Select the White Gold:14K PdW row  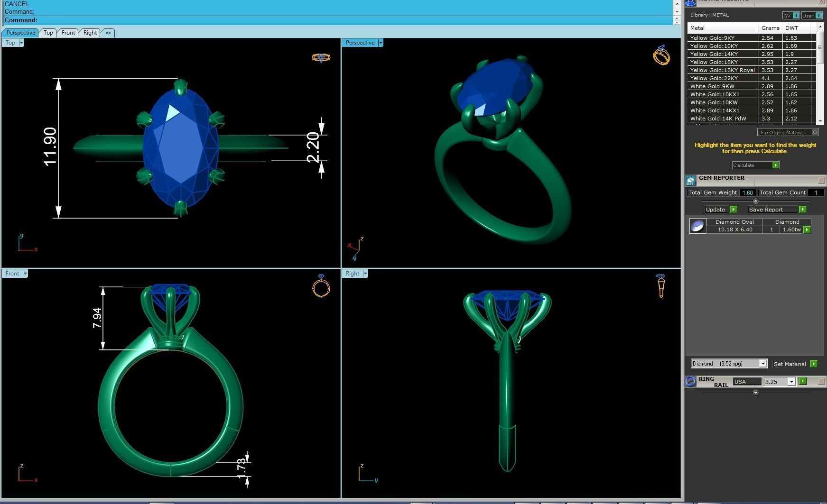[752, 119]
